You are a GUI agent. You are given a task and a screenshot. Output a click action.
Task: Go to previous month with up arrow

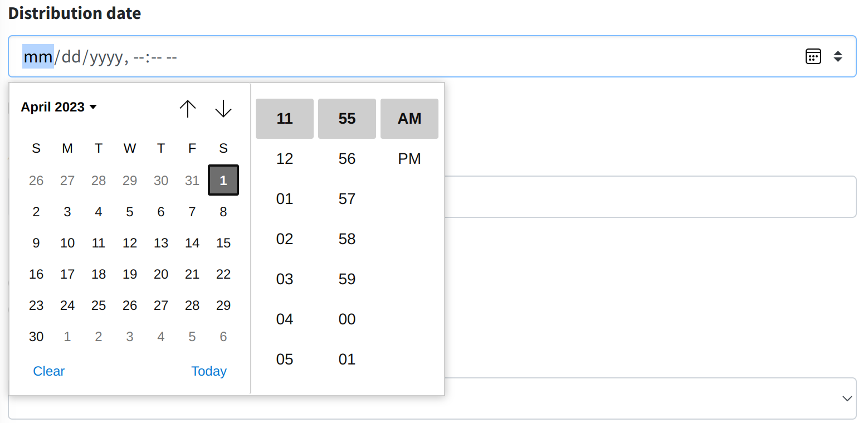pos(188,108)
